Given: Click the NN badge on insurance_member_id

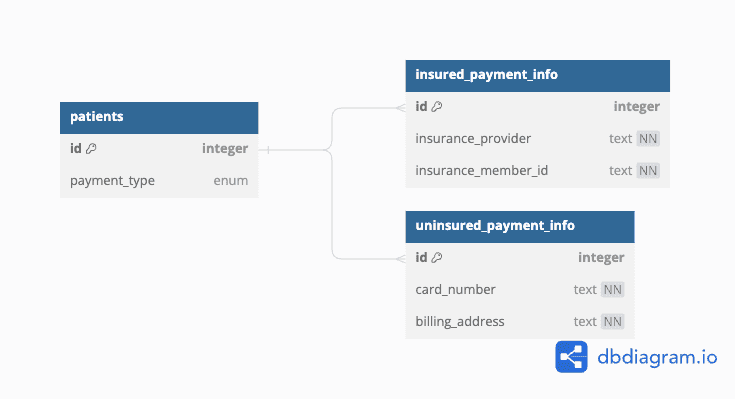Looking at the screenshot, I should click(x=648, y=171).
